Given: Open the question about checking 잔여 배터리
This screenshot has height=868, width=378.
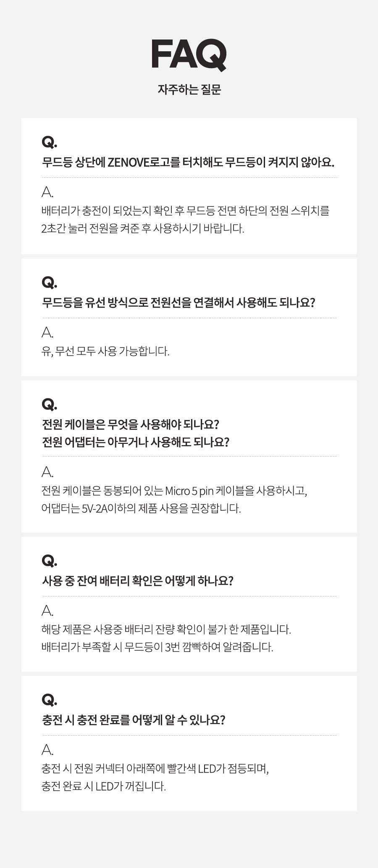Looking at the screenshot, I should tap(137, 580).
